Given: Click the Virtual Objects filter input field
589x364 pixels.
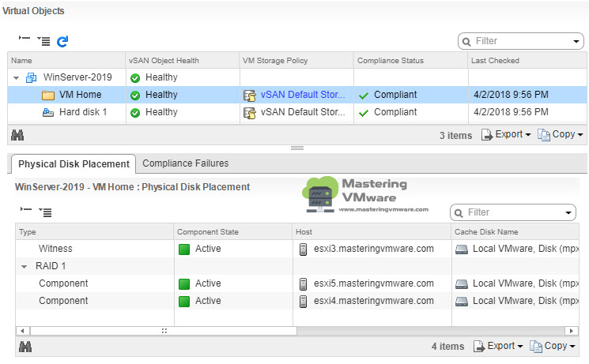Looking at the screenshot, I should pyautogui.click(x=521, y=41).
